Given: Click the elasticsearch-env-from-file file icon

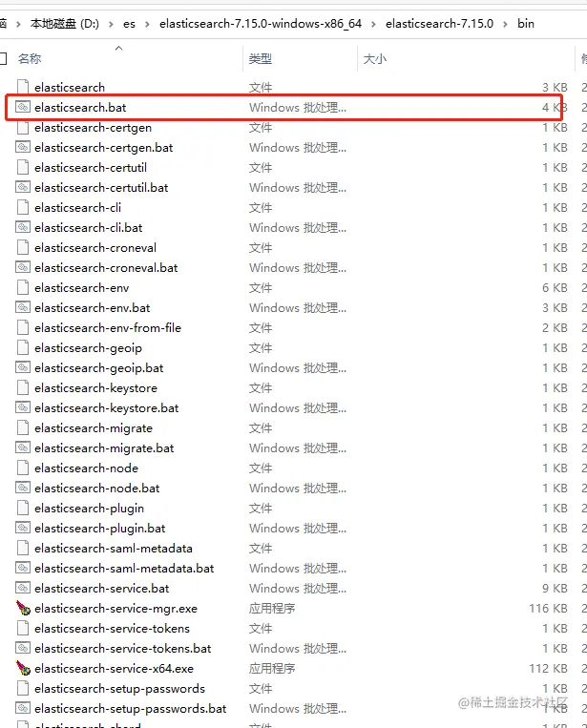Looking at the screenshot, I should tap(23, 328).
